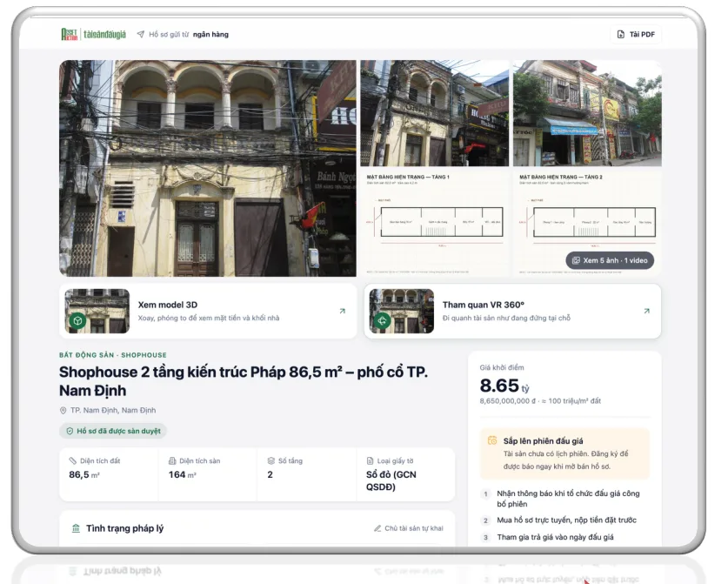
Task: View the Mặt bằng hiện trạng Tầng 1 plan
Action: pyautogui.click(x=435, y=224)
